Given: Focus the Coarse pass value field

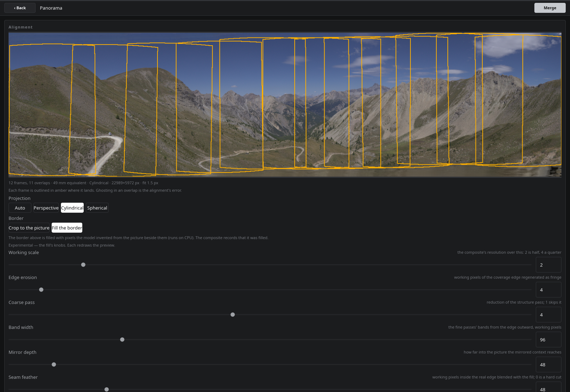Looking at the screenshot, I should click(549, 315).
